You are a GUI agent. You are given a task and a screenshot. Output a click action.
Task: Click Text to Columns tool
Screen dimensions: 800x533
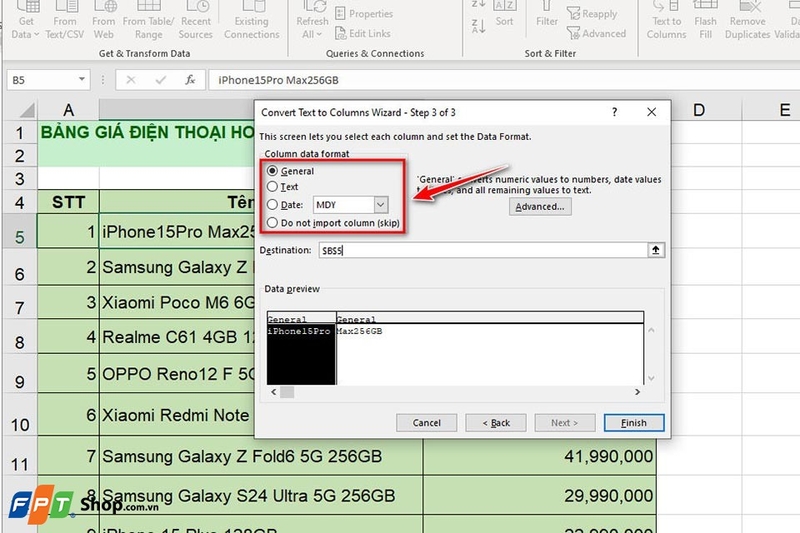coord(666,21)
